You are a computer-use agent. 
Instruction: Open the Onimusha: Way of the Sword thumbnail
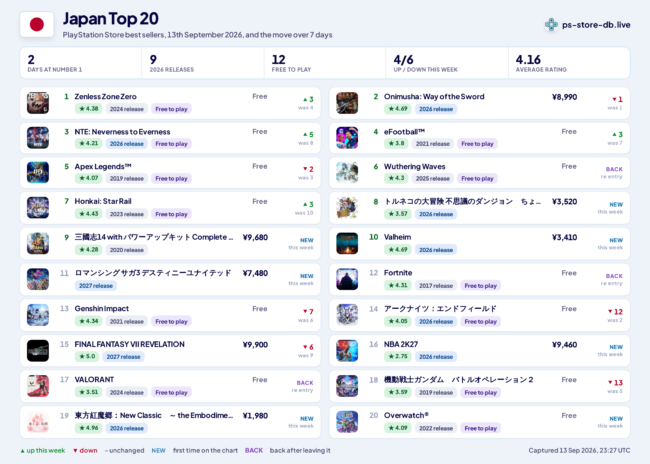pos(347,103)
